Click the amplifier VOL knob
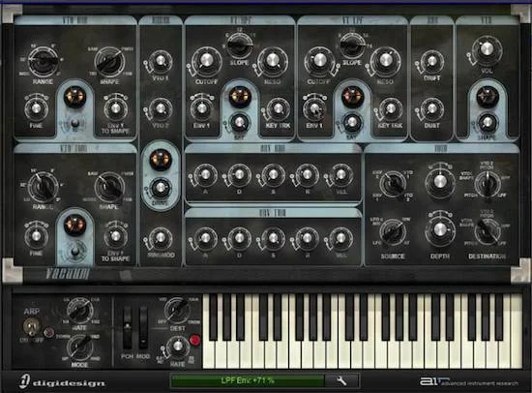This screenshot has height=393, width=532. (x=487, y=49)
